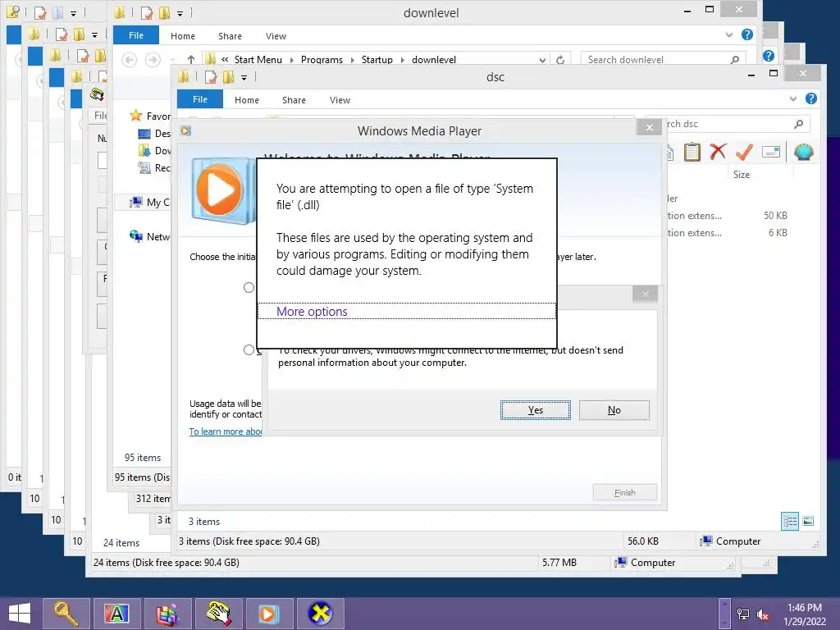Image resolution: width=840 pixels, height=630 pixels.
Task: Refresh the downlevel folder address bar
Action: tap(560, 59)
